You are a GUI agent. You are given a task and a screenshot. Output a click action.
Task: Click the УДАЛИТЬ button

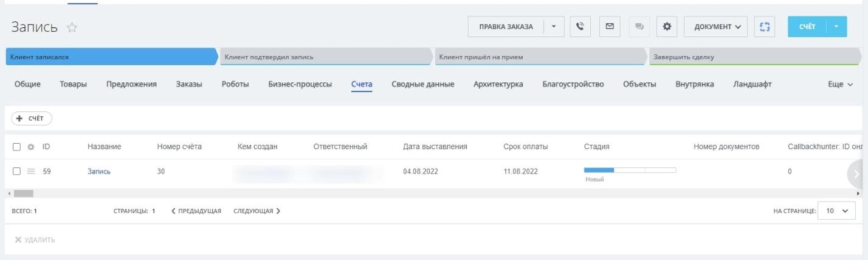coord(35,240)
